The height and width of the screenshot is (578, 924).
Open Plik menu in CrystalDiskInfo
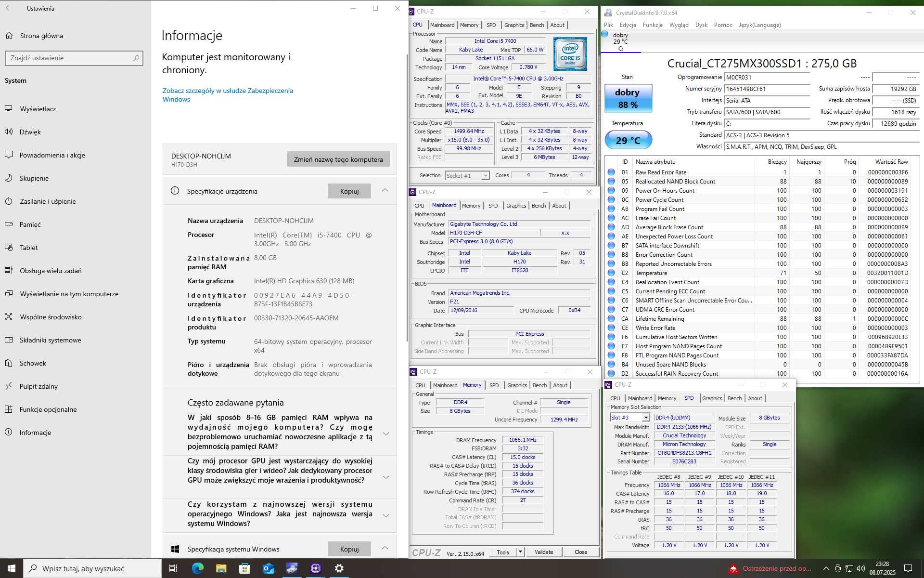[609, 25]
